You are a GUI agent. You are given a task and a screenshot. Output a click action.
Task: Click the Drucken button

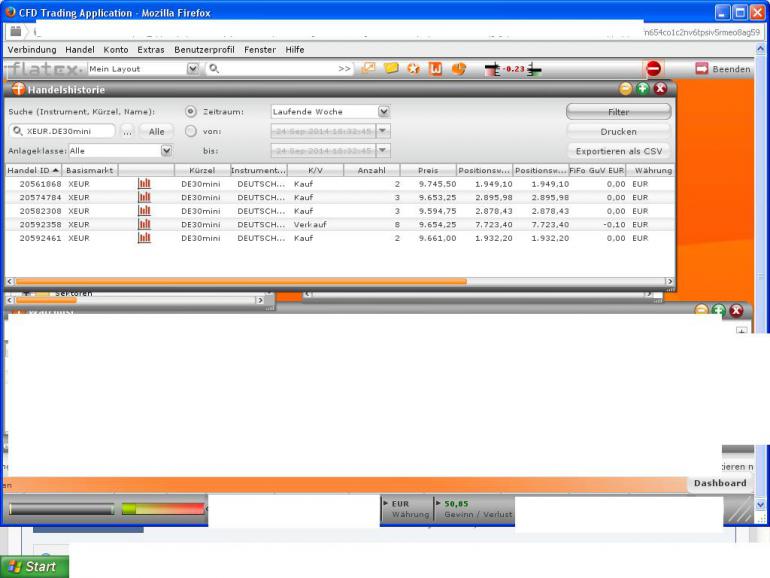click(x=619, y=131)
